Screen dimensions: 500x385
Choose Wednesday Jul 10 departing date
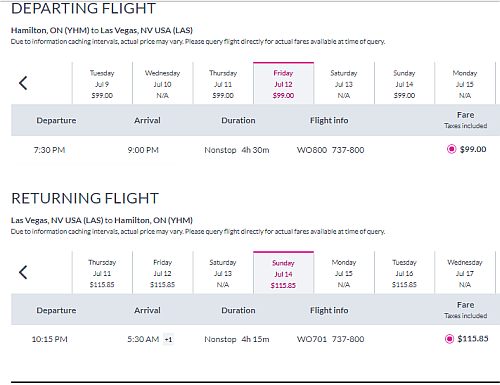(x=163, y=83)
